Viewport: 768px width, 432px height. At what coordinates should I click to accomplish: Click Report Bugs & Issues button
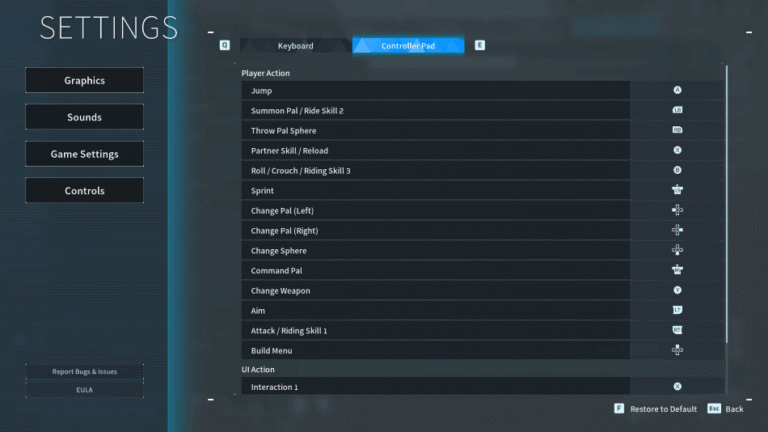click(84, 371)
